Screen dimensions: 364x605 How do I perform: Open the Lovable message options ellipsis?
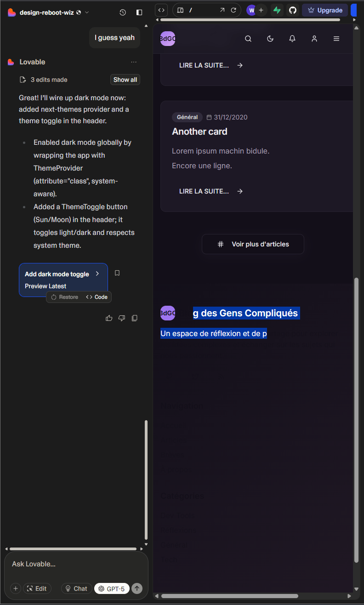pos(133,62)
